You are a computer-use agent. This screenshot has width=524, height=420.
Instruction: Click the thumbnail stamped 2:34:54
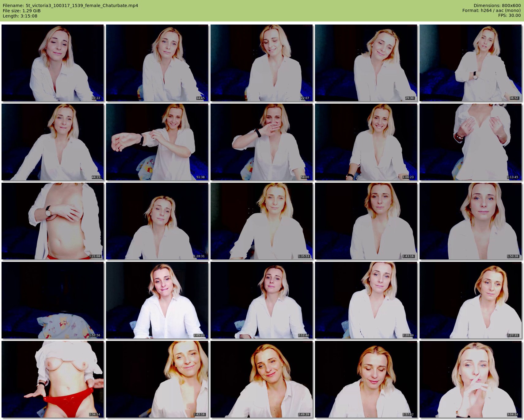53,379
